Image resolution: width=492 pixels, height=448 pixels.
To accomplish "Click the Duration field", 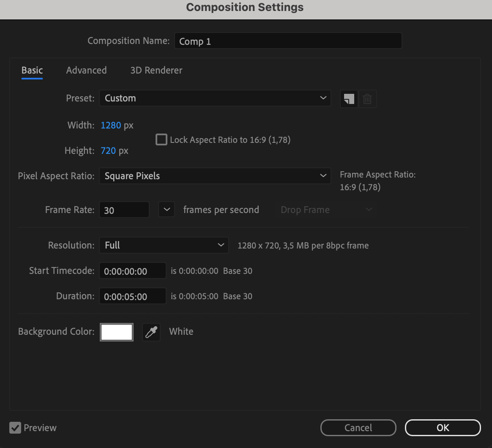I will (132, 296).
